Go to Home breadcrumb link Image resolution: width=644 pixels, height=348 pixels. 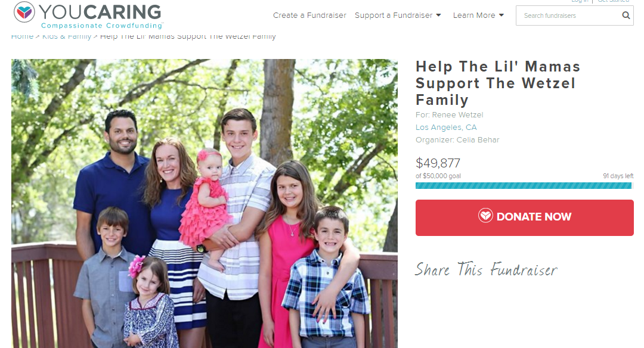22,36
